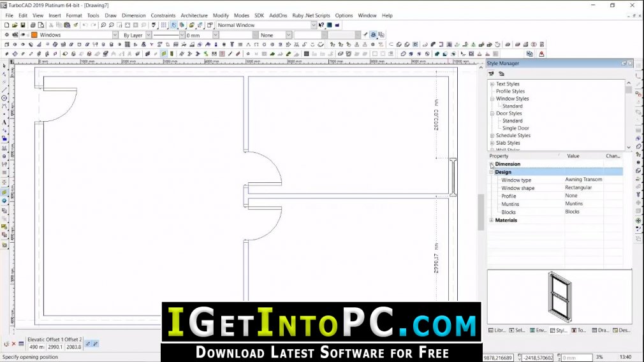Toggle the first lock button next to Offset fields
The image size is (644, 362).
coord(88,344)
